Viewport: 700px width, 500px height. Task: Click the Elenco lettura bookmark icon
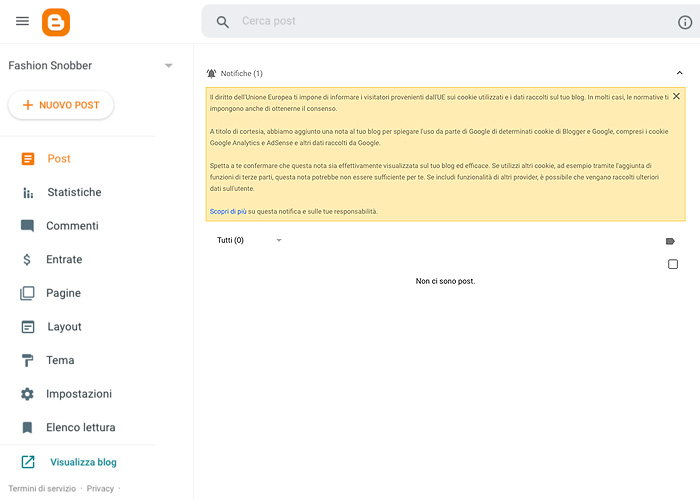pos(27,428)
